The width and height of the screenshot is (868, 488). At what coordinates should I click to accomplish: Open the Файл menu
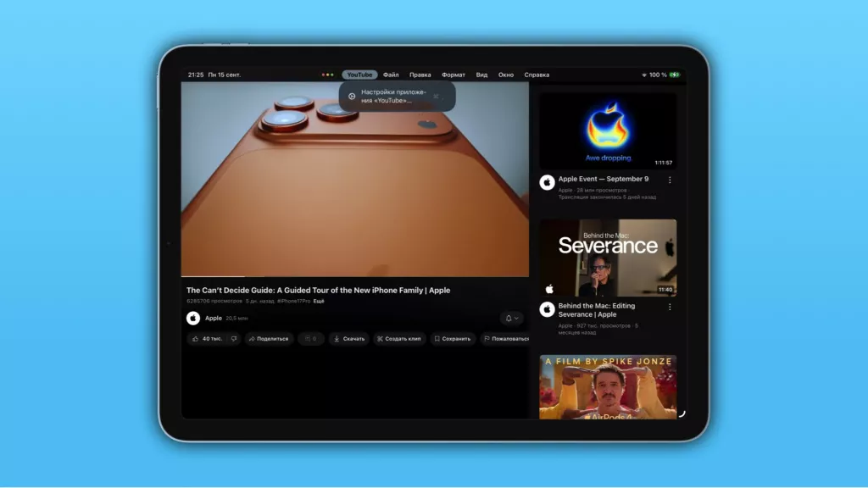391,75
